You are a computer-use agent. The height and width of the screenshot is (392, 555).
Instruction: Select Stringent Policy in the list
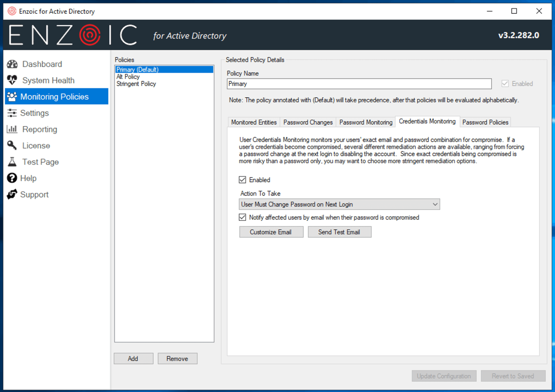click(x=164, y=84)
